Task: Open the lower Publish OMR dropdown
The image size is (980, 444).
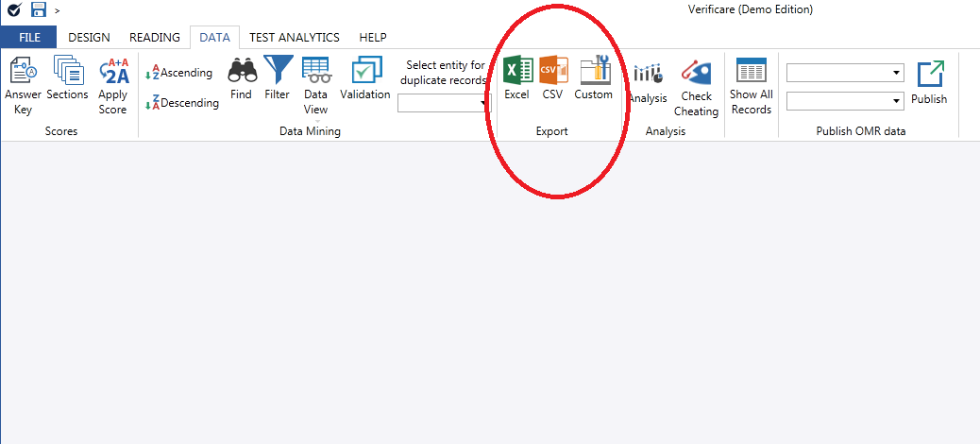Action: [x=845, y=101]
